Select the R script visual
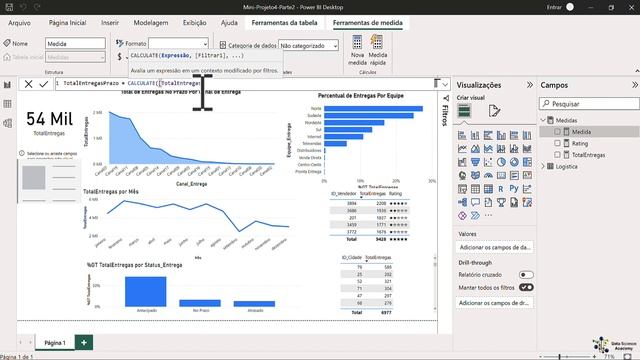This screenshot has height=360, width=640. (x=501, y=189)
